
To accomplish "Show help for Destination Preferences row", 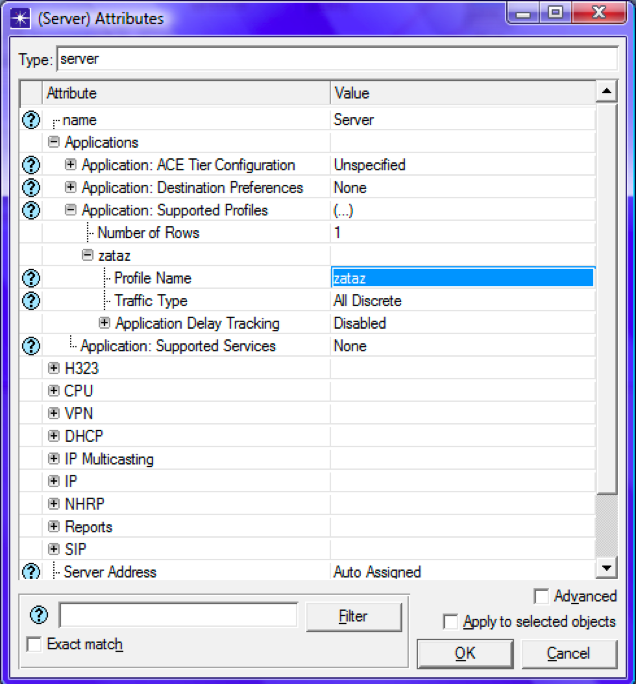I will 31,188.
